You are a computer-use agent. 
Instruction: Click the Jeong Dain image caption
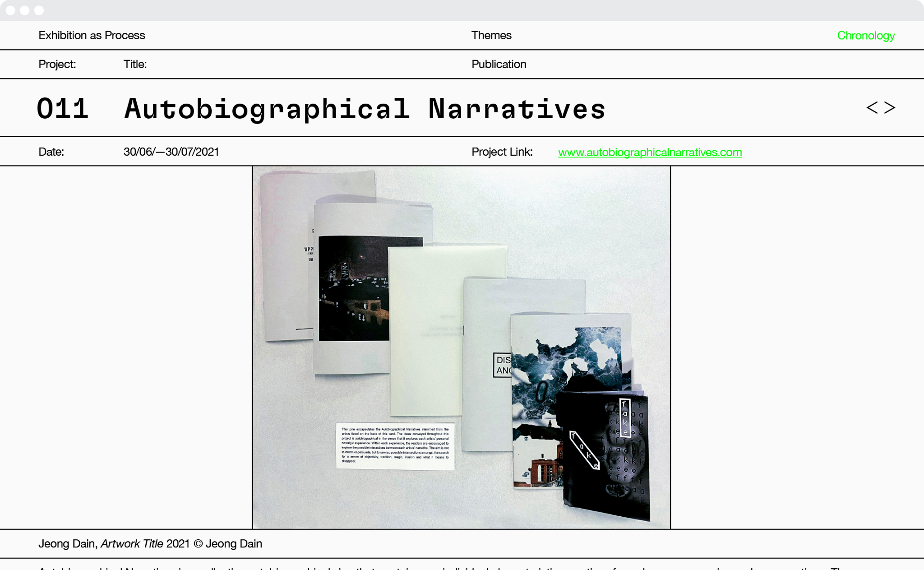(x=150, y=543)
